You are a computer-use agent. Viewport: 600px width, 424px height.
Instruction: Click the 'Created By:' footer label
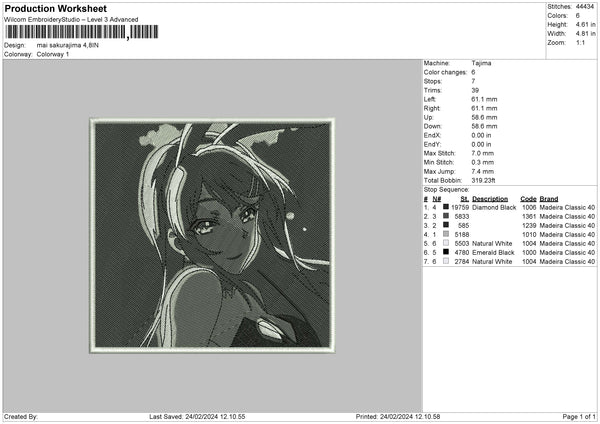pos(21,416)
